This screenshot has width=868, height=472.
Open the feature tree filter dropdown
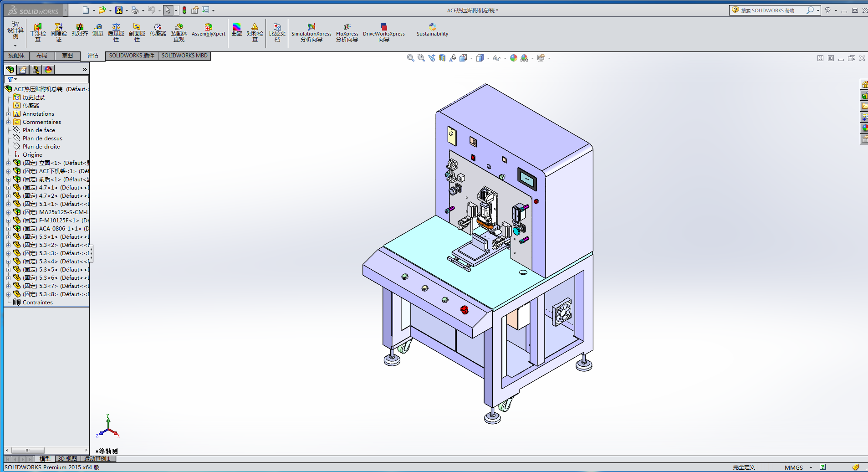click(x=12, y=79)
